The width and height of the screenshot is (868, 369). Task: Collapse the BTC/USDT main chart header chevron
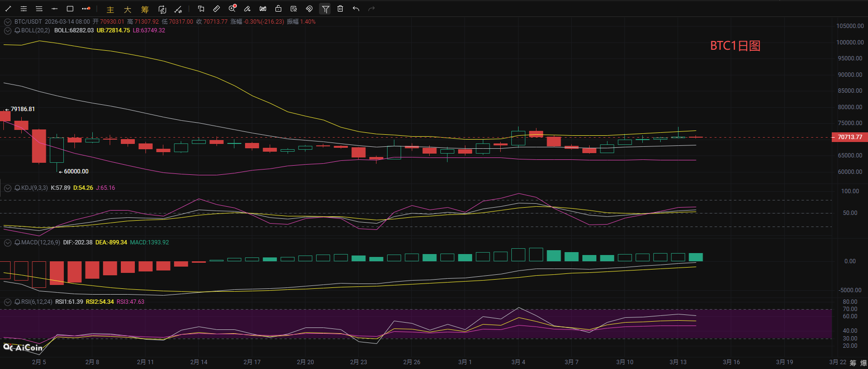coord(8,22)
